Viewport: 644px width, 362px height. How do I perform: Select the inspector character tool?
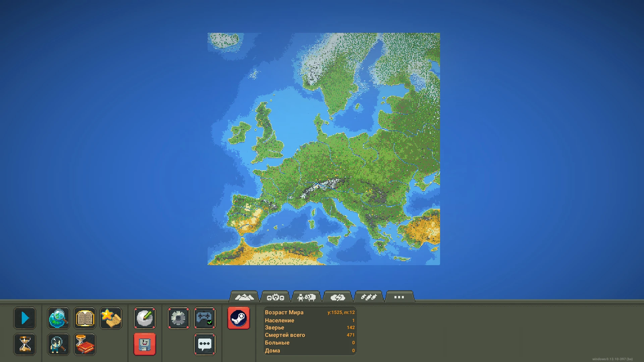tap(58, 344)
